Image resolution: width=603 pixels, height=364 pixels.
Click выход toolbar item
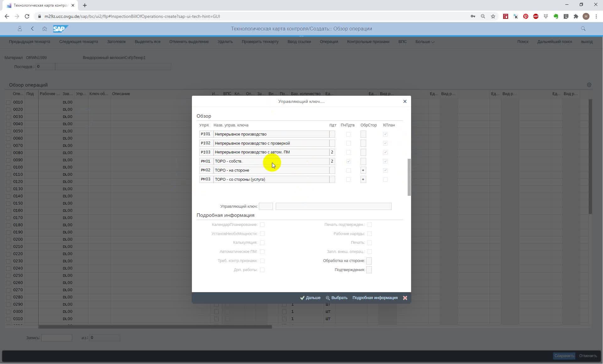[587, 42]
